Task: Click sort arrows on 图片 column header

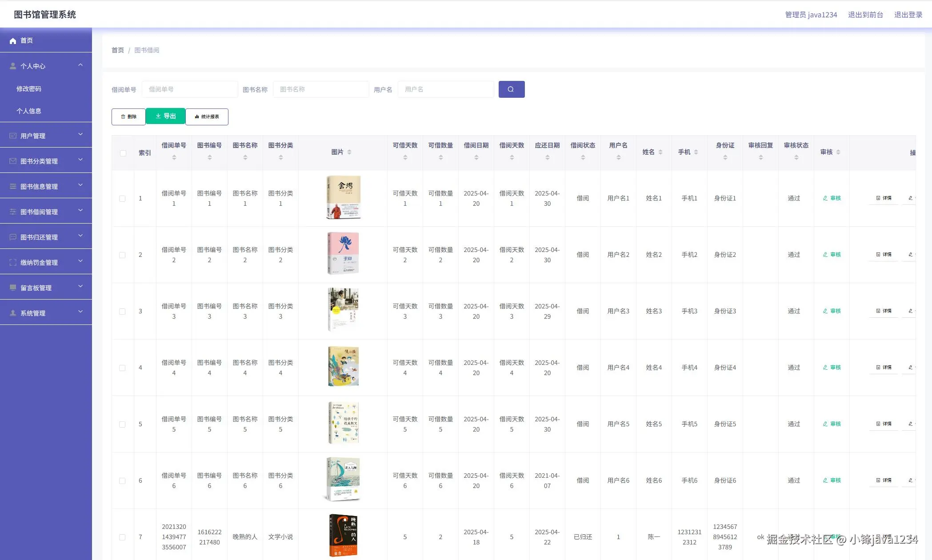Action: coord(349,152)
